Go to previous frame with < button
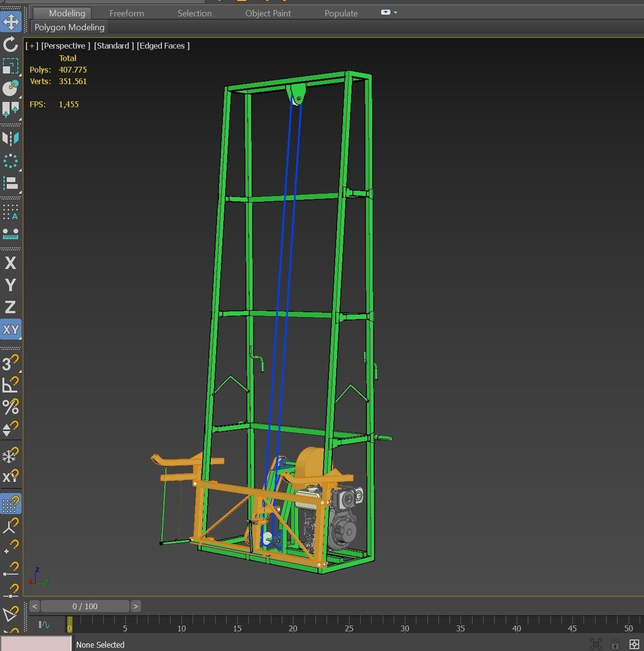Image resolution: width=644 pixels, height=651 pixels. 35,606
